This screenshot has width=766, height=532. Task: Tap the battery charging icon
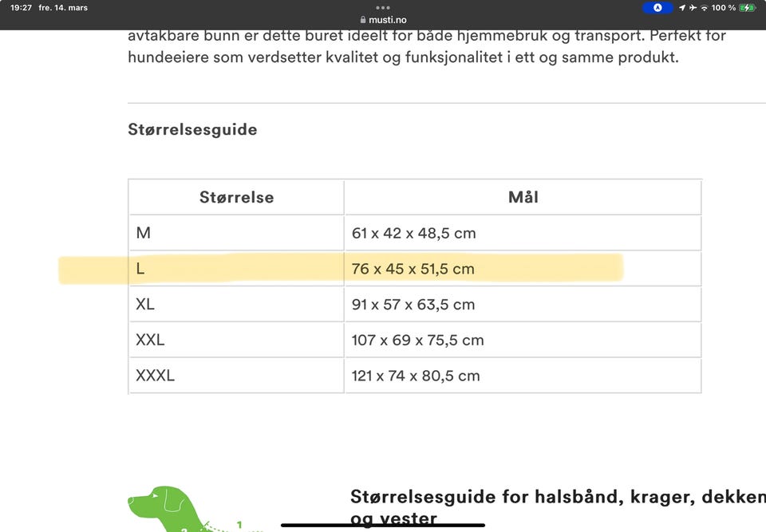pyautogui.click(x=748, y=8)
